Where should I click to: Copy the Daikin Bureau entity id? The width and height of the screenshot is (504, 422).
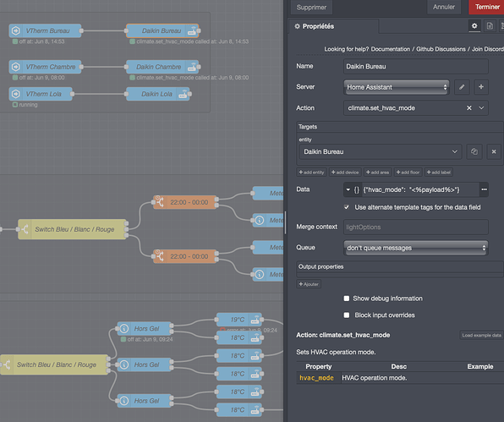pyautogui.click(x=474, y=151)
